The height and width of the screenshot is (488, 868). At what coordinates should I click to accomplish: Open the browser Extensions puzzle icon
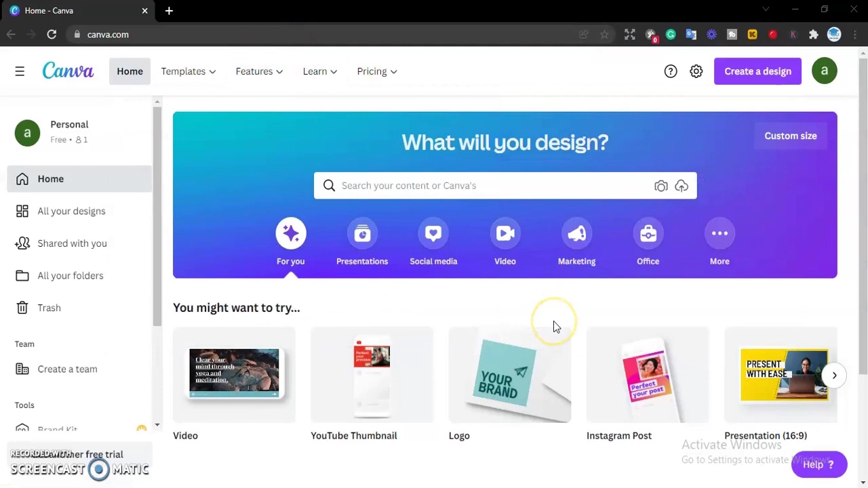coord(813,35)
